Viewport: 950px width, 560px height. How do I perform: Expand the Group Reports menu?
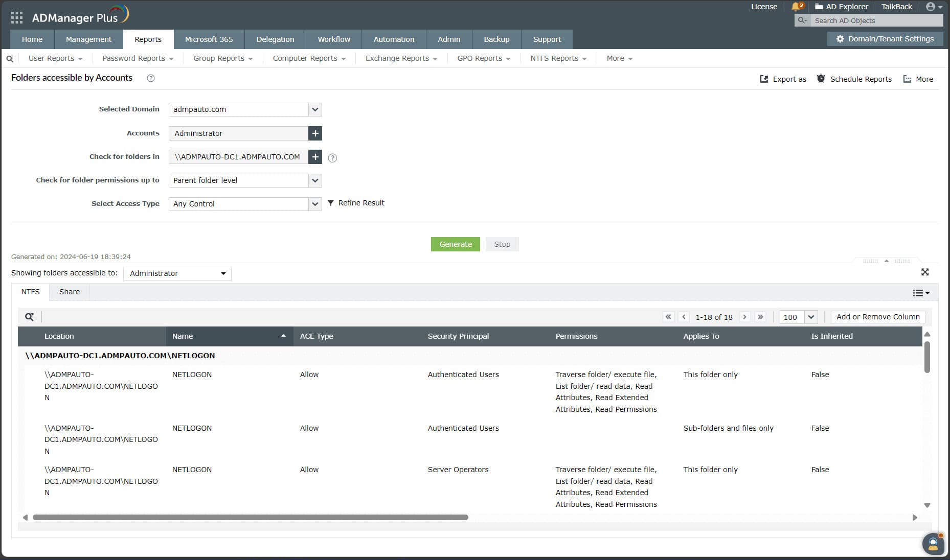[223, 59]
